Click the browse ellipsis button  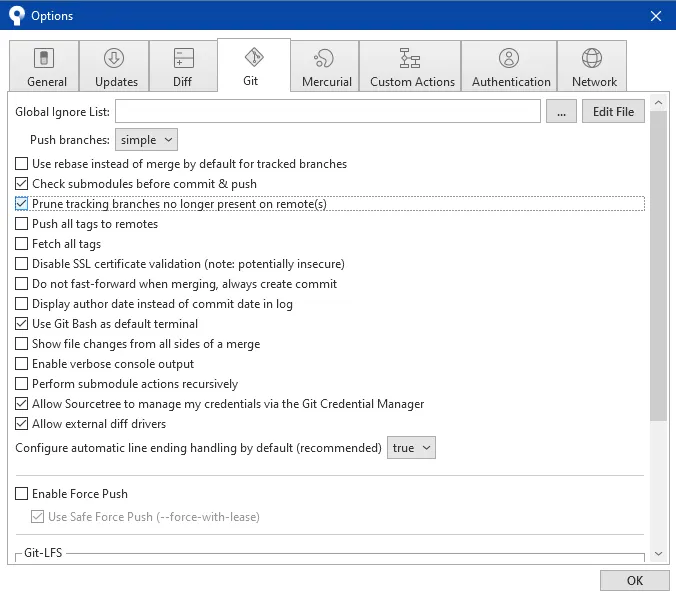pos(561,112)
